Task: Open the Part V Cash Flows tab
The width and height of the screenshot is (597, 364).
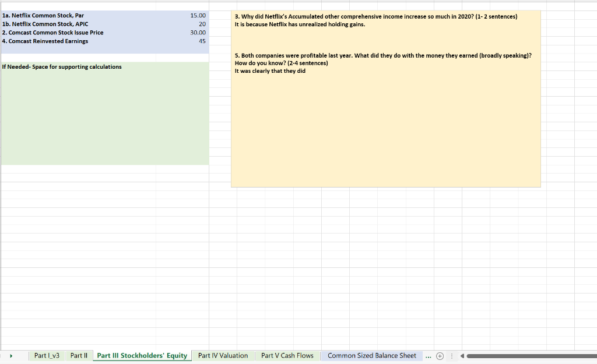Action: tap(287, 356)
